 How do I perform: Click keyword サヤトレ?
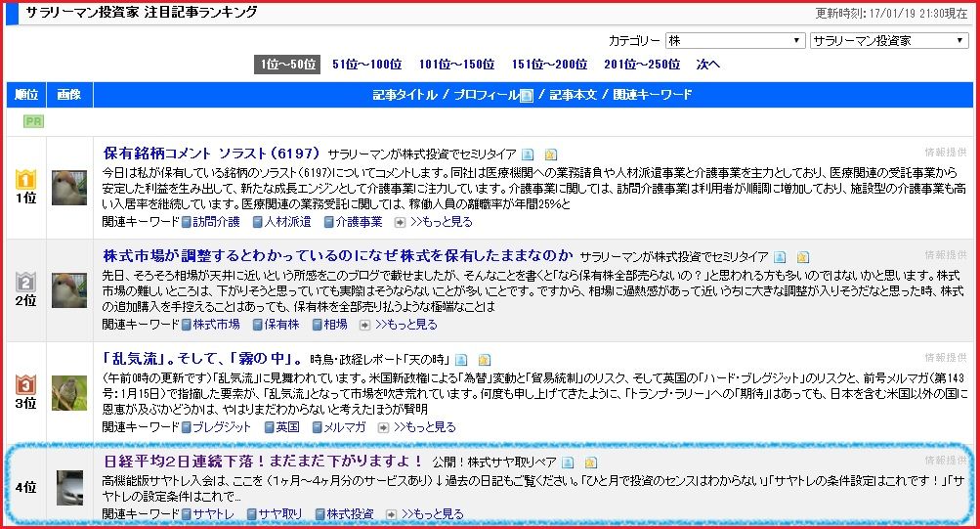click(213, 513)
